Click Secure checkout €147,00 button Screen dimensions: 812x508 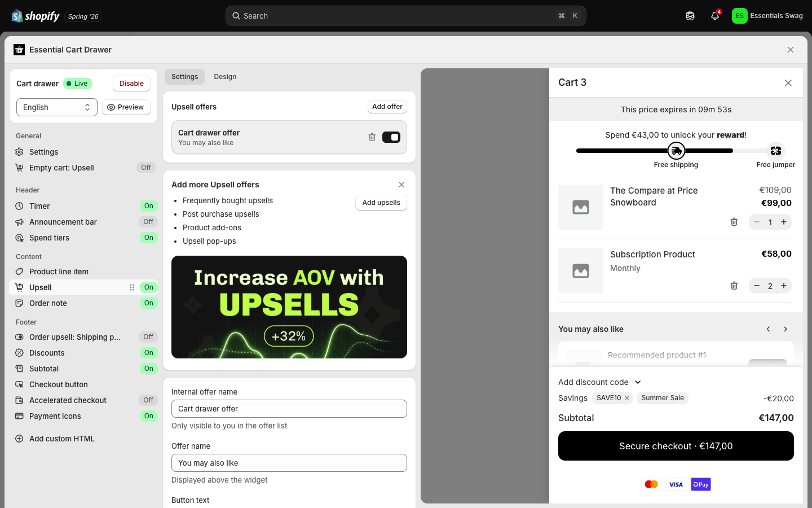[x=676, y=446]
